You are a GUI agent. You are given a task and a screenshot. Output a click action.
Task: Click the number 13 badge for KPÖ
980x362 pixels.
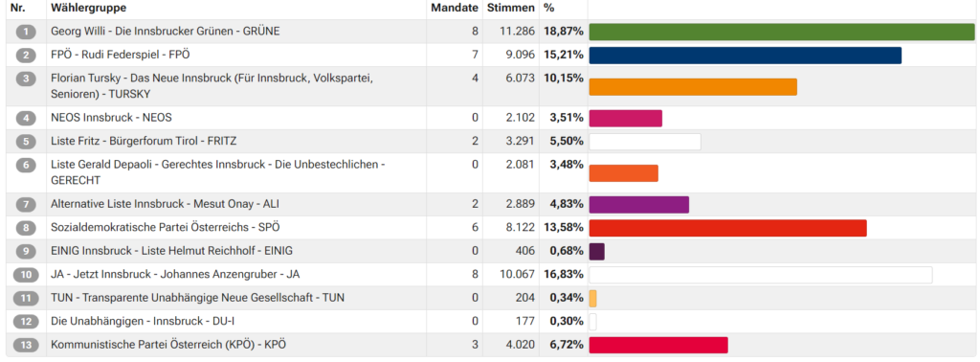point(26,345)
